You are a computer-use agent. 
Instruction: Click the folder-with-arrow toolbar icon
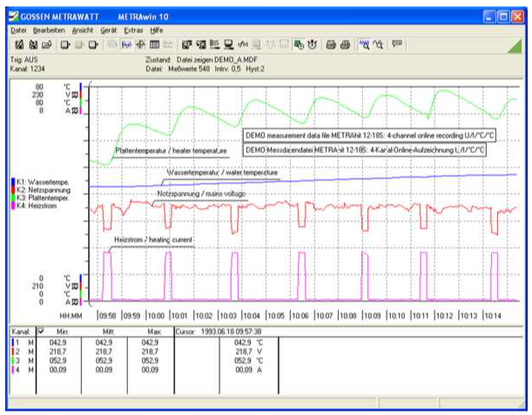click(x=47, y=44)
